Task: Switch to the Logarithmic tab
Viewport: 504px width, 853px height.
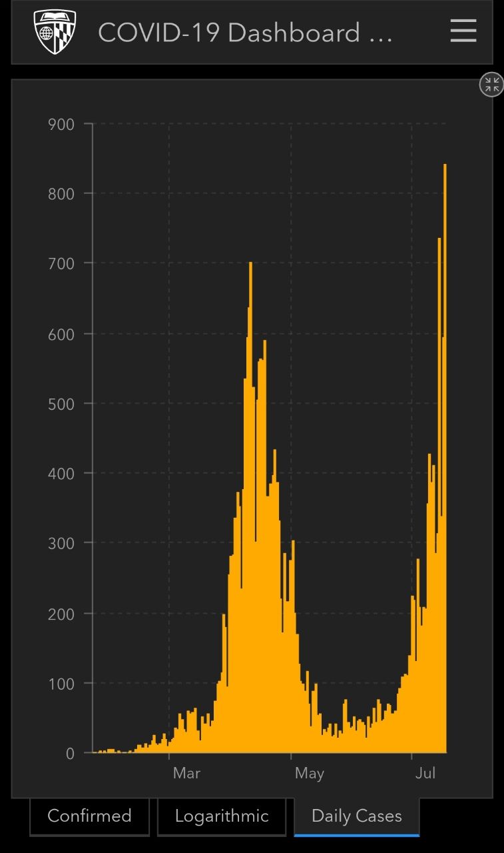Action: coord(222,816)
